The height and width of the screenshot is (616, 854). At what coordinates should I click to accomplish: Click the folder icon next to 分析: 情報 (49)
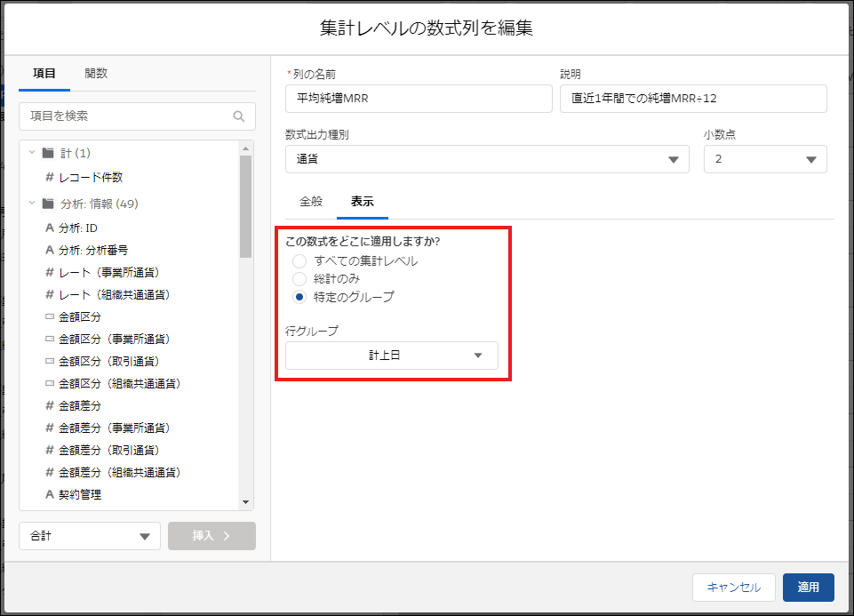(48, 203)
